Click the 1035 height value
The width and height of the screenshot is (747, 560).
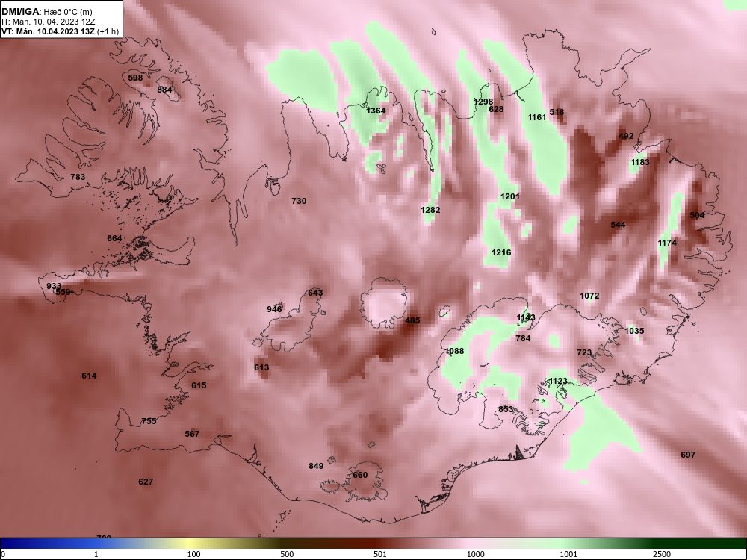coord(634,331)
